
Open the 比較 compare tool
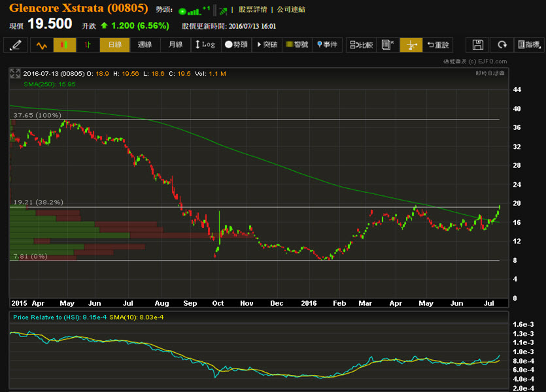[x=361, y=45]
